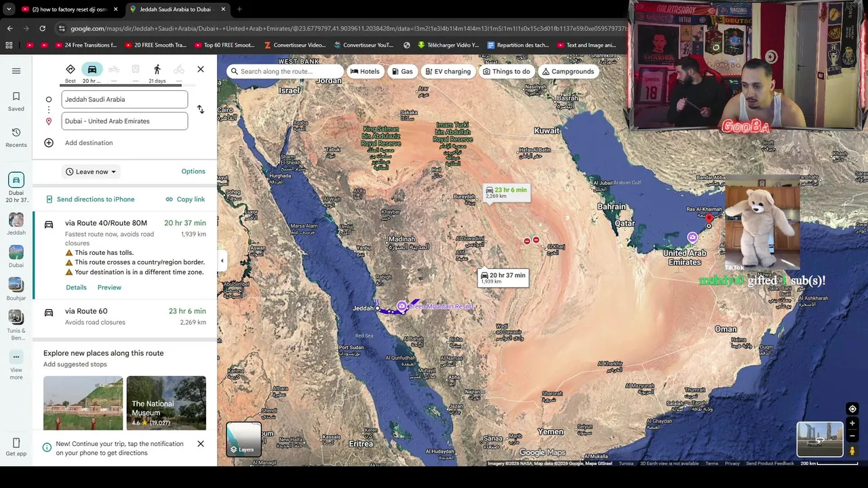Screen dimensions: 868x488
Task: Click Get app icon
Action: pyautogui.click(x=16, y=447)
